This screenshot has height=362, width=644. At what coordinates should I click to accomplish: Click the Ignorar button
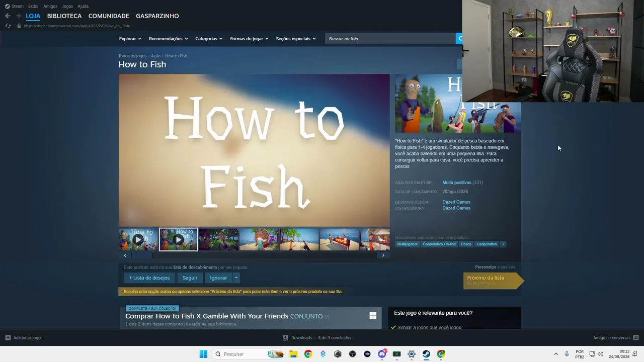pos(218,278)
